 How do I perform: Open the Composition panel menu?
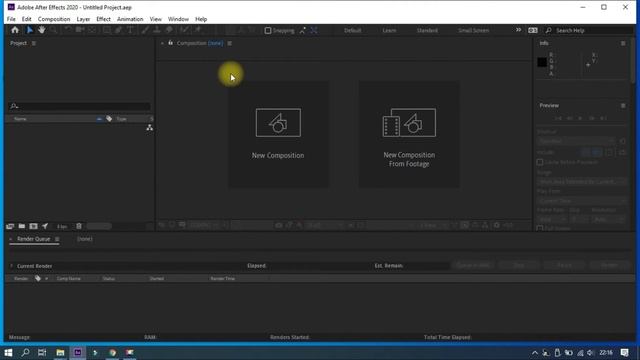pos(230,43)
